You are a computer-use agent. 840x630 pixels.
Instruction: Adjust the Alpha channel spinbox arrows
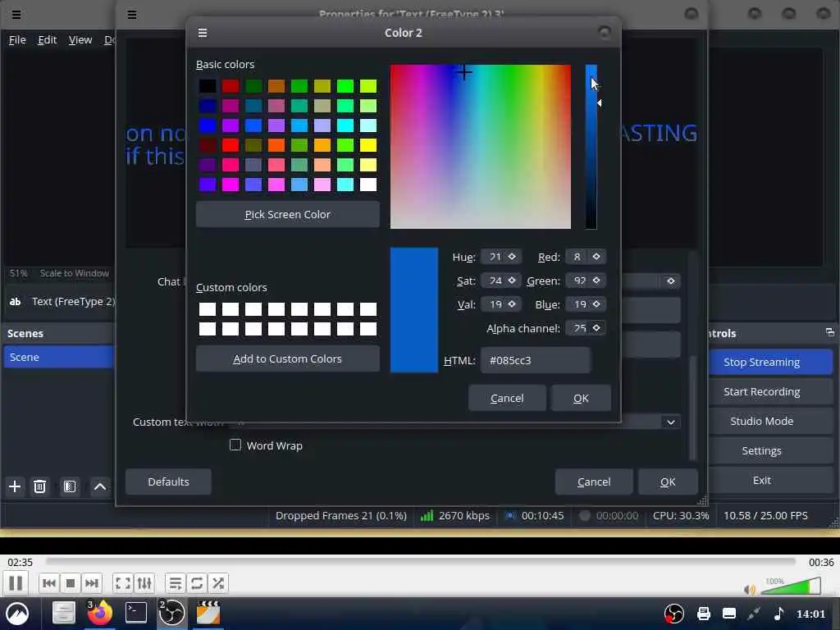tap(596, 327)
